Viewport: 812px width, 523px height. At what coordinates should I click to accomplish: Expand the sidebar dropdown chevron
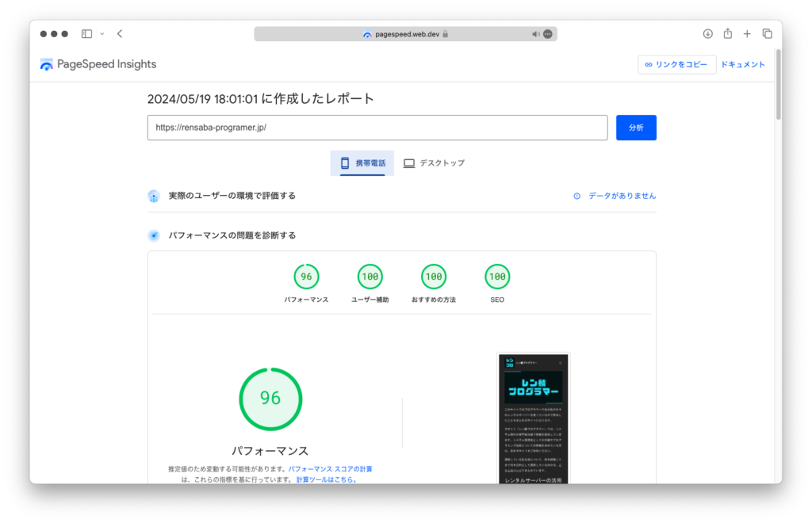coord(101,34)
